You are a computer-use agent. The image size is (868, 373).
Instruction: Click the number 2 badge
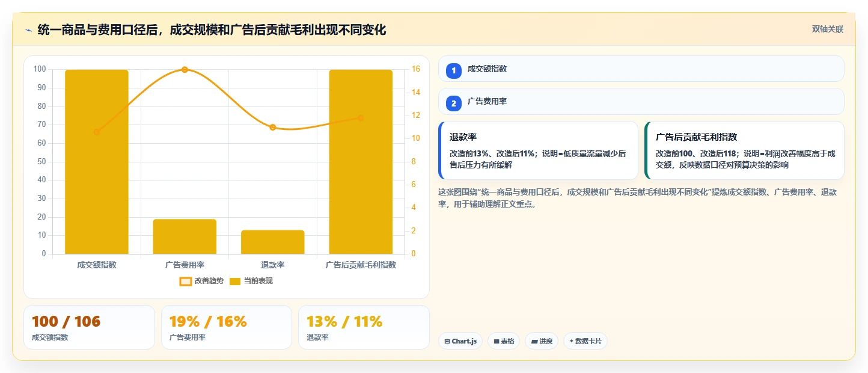[x=454, y=103]
